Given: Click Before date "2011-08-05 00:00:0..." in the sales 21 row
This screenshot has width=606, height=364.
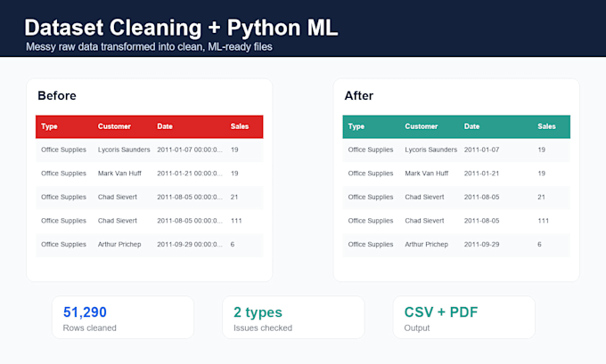Looking at the screenshot, I should click(190, 197).
